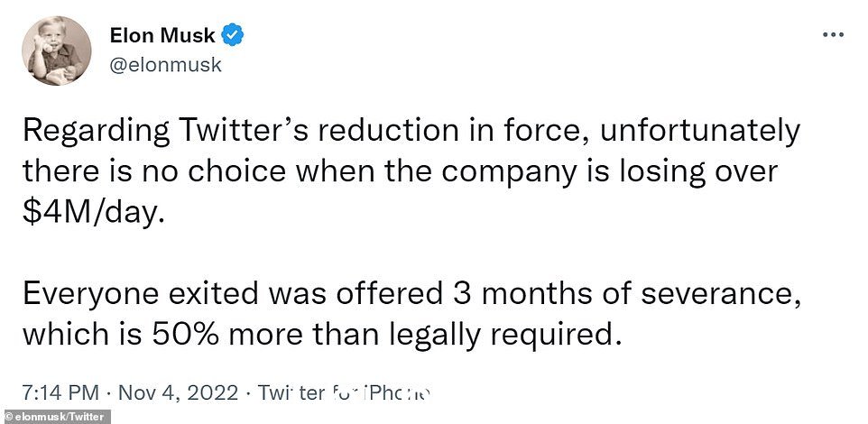The height and width of the screenshot is (424, 868).
Task: Open the @elonmusk handle link
Action: pyautogui.click(x=165, y=65)
